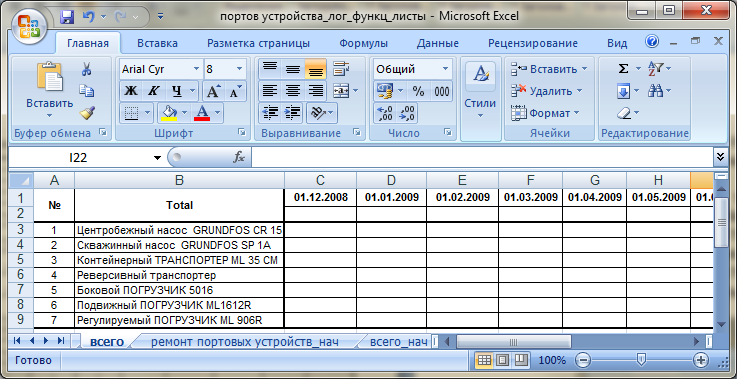Apply accounting number format
The image size is (737, 379).
coord(385,91)
